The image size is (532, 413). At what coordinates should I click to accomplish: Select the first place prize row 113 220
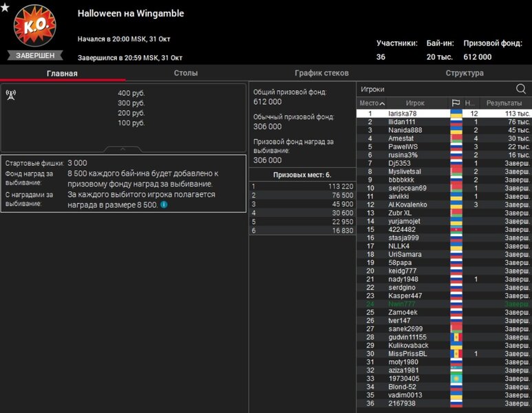(301, 187)
